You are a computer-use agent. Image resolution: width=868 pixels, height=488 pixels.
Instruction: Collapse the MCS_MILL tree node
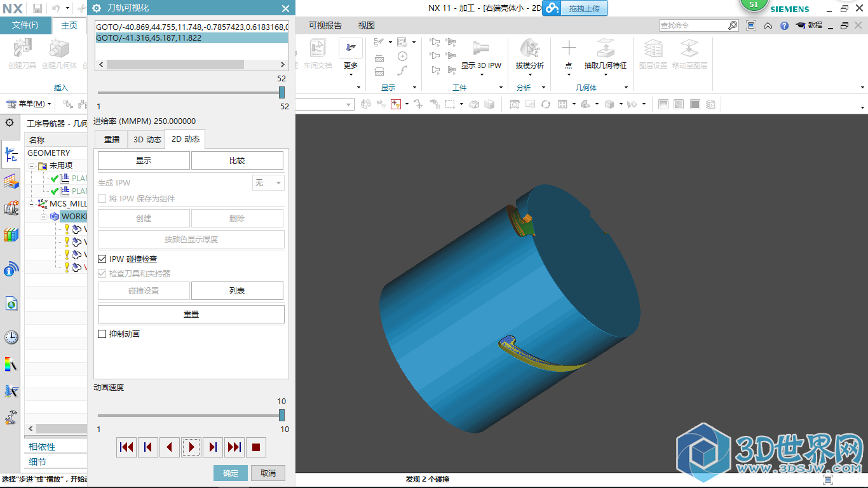pos(31,204)
